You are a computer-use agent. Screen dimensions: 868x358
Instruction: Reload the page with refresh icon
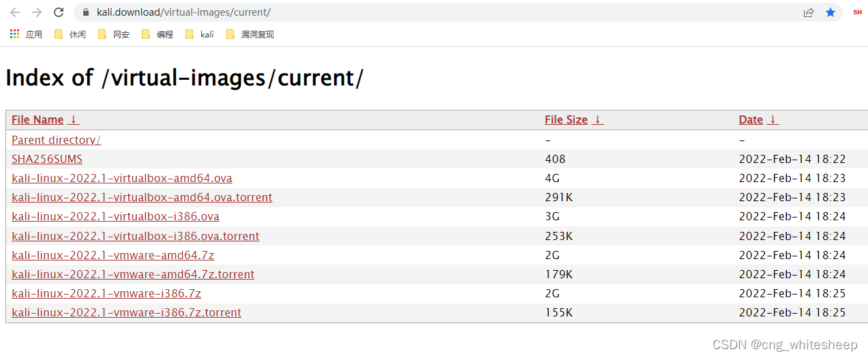point(59,12)
